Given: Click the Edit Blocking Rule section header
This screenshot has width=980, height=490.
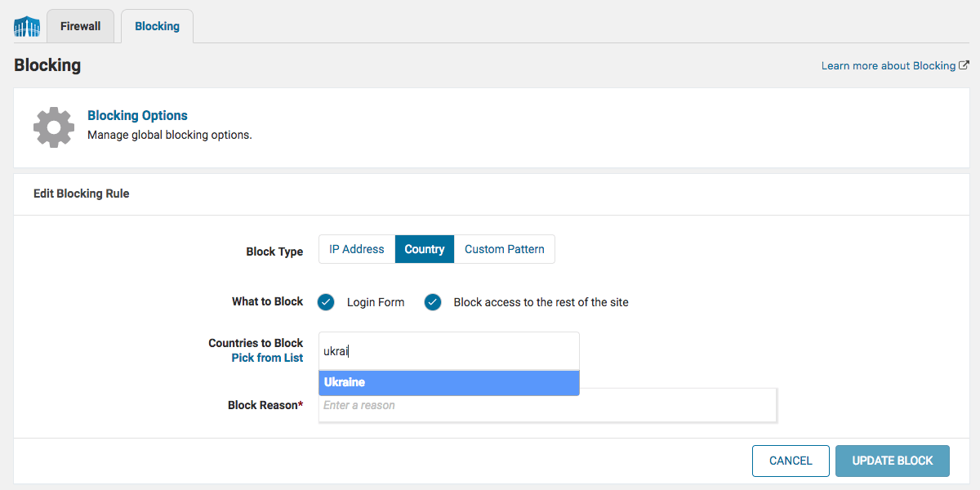Looking at the screenshot, I should pyautogui.click(x=82, y=194).
